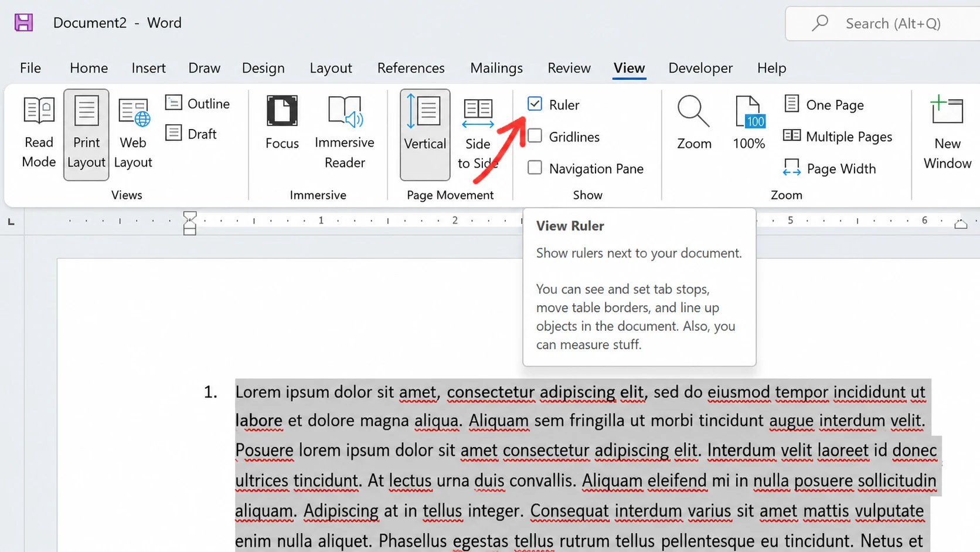The image size is (980, 552).
Task: Open the Mailings tab
Action: (x=496, y=68)
